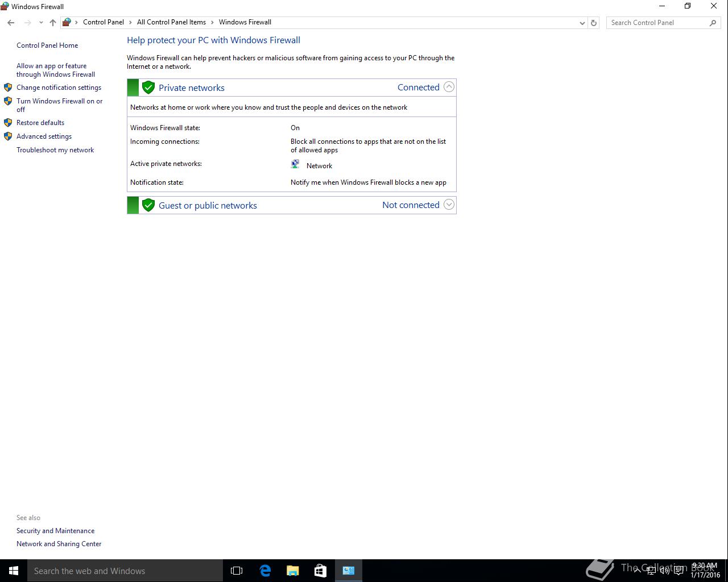The image size is (728, 582).
Task: Click the Windows Firewall state On value
Action: (295, 128)
